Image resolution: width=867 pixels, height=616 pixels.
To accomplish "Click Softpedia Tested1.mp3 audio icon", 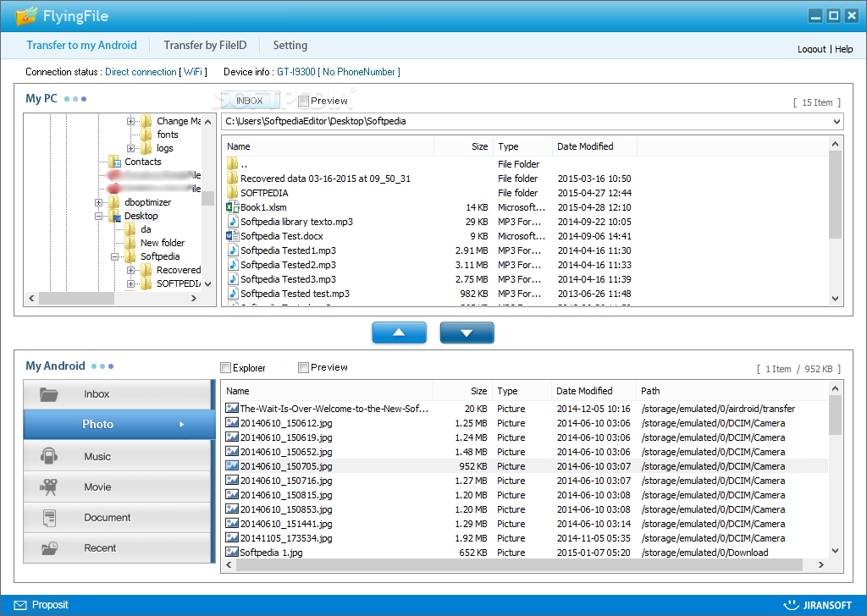I will coord(232,250).
